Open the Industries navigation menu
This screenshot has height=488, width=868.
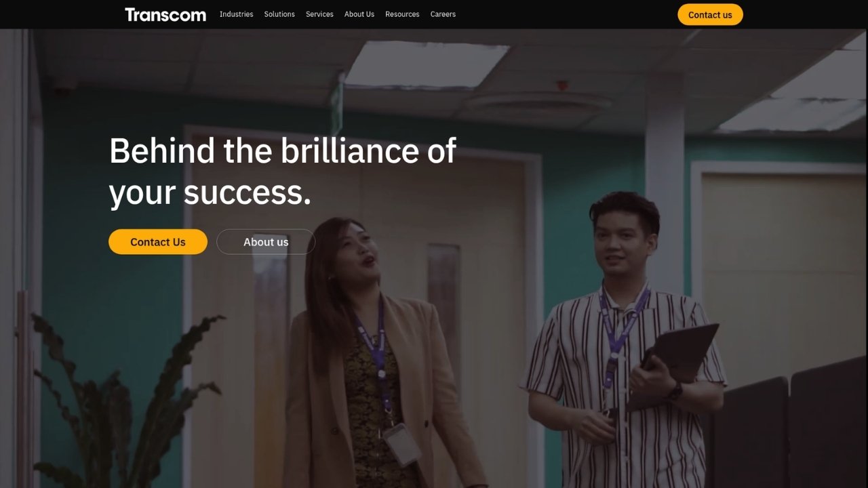point(236,14)
